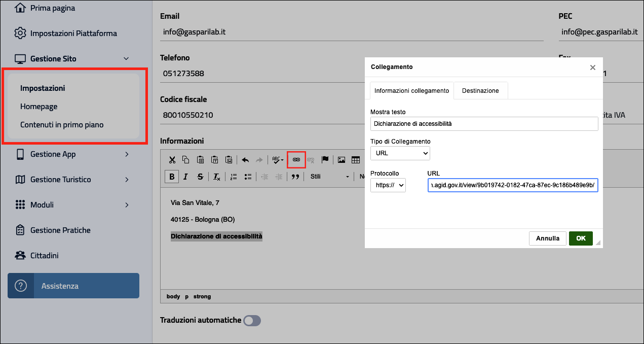Click the insert link icon in editor toolbar
The width and height of the screenshot is (644, 344).
click(x=296, y=160)
